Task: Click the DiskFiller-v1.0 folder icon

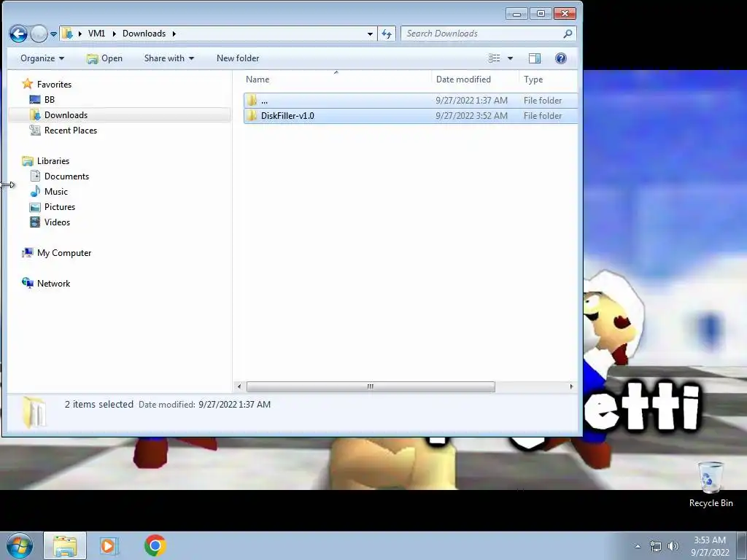Action: [x=252, y=116]
